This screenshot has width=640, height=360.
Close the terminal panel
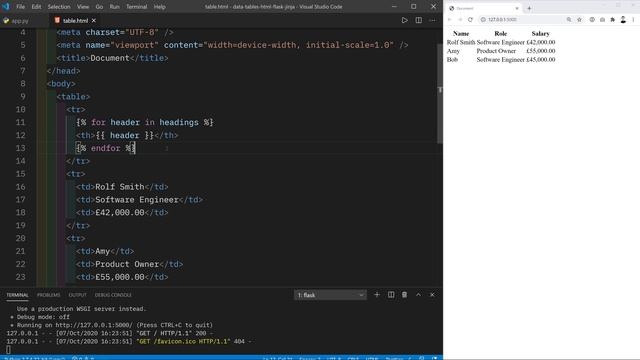[x=432, y=295]
